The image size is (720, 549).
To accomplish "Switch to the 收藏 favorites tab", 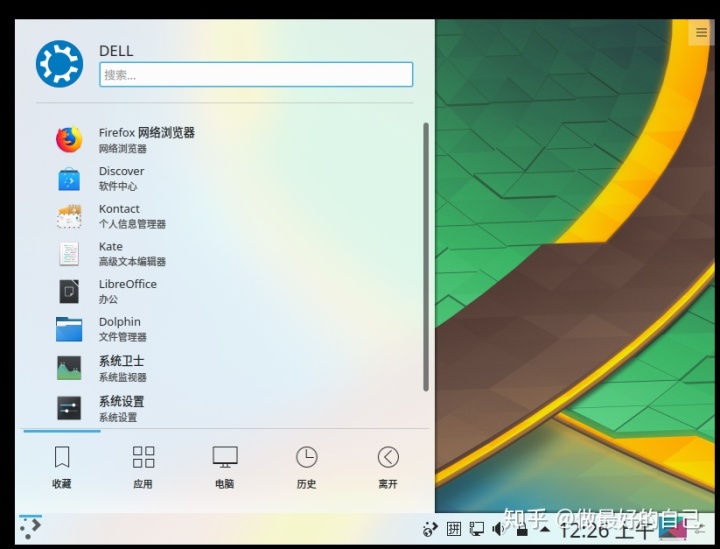I will [62, 467].
